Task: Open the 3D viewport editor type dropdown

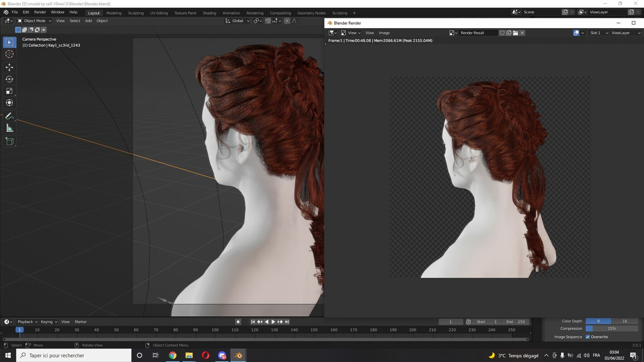Action: (9, 21)
